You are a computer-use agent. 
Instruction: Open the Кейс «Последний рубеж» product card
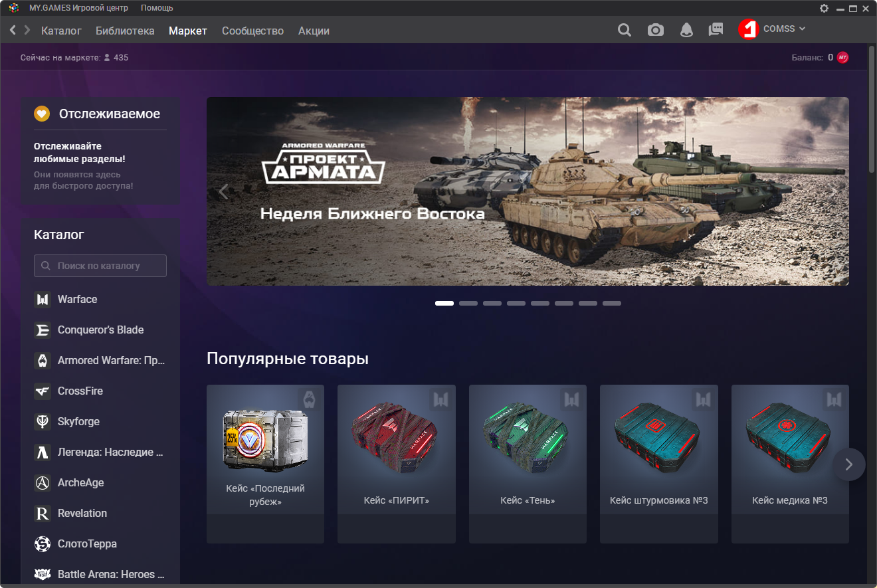point(265,464)
